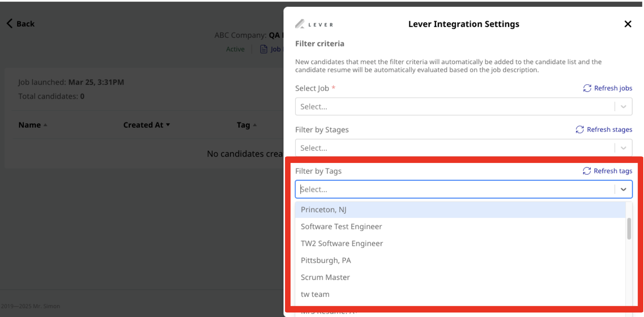The image size is (644, 317).
Task: Click the tags dropdown list scrollbar
Action: coord(629,229)
